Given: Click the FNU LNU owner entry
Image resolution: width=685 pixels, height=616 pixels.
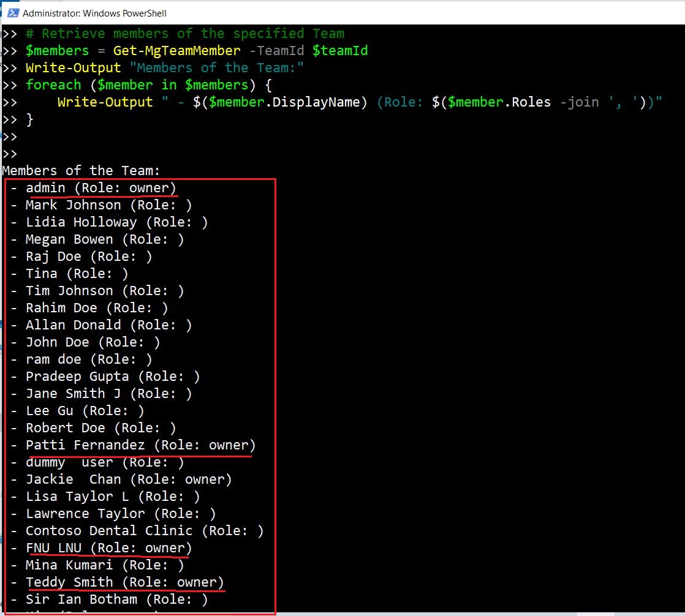Looking at the screenshot, I should [108, 547].
